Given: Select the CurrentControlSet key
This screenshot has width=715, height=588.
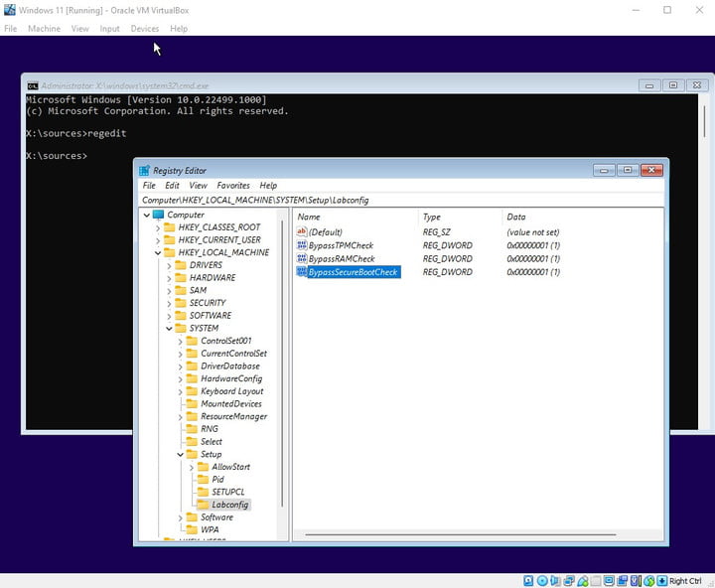Looking at the screenshot, I should 234,353.
